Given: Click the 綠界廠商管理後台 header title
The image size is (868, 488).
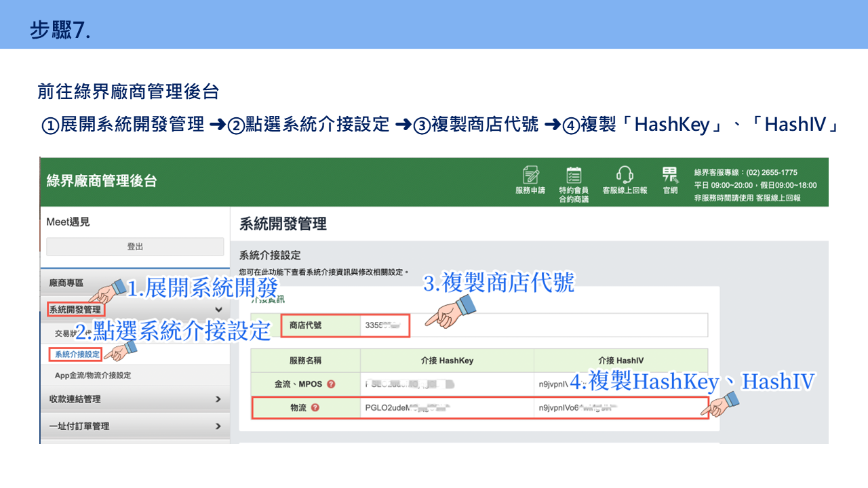Looking at the screenshot, I should click(x=102, y=181).
